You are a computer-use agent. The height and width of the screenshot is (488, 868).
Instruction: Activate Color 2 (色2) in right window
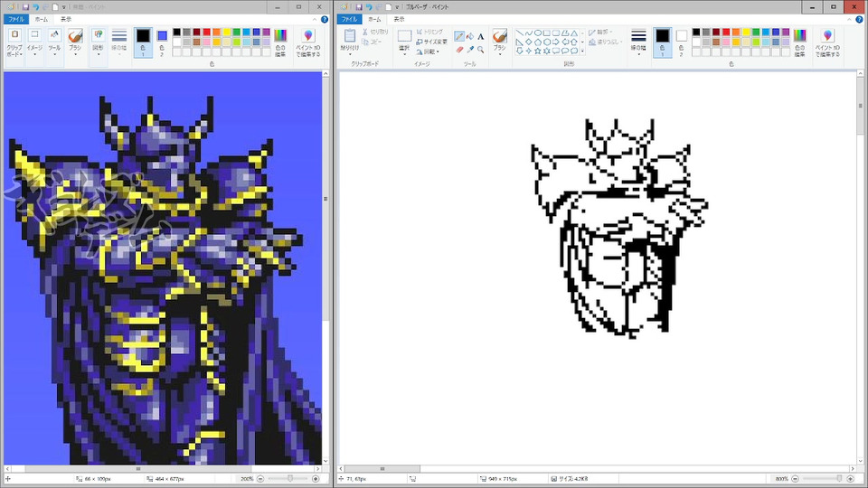click(x=682, y=42)
